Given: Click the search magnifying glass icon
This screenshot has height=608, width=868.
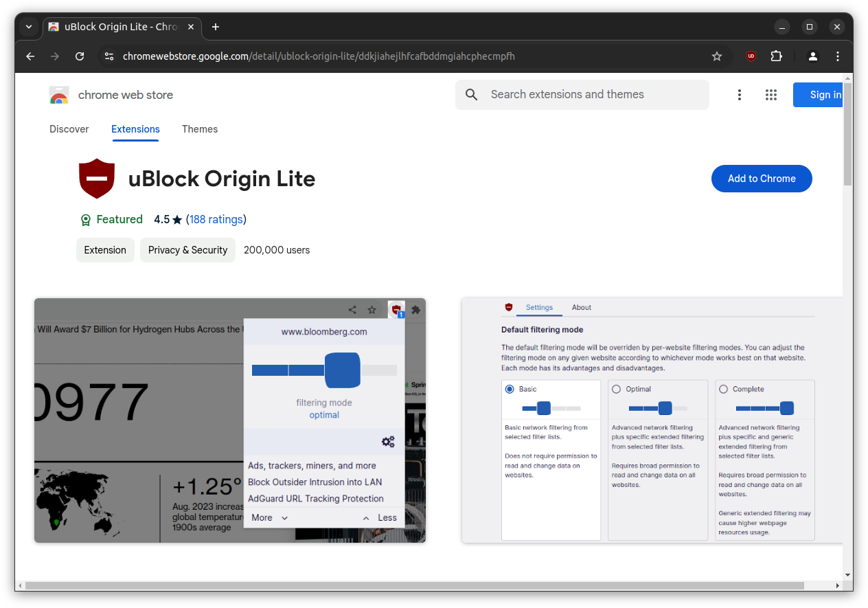Looking at the screenshot, I should pos(471,95).
